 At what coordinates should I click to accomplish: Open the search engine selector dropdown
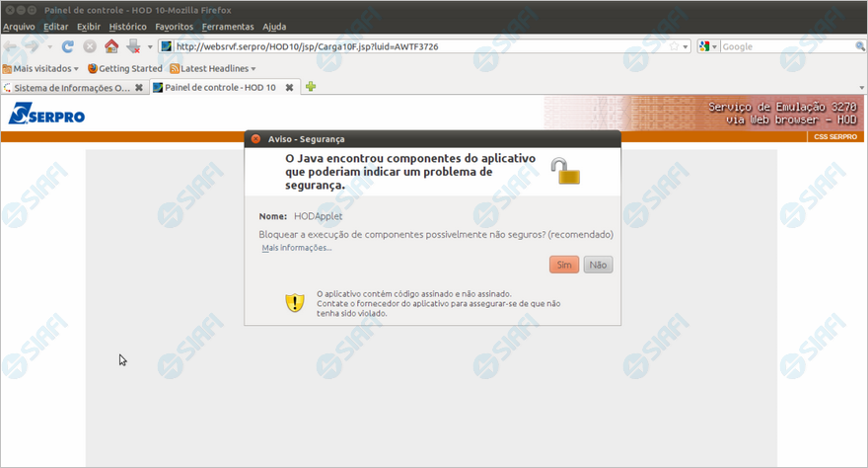[x=708, y=46]
